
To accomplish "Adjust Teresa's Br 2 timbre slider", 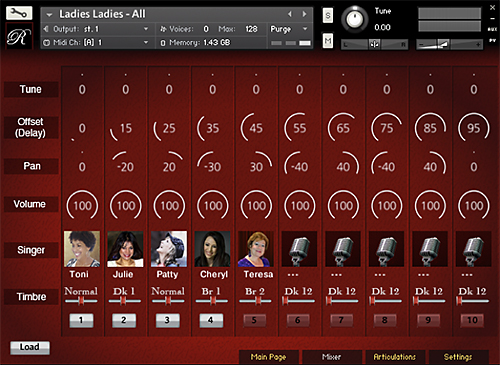I will click(255, 301).
